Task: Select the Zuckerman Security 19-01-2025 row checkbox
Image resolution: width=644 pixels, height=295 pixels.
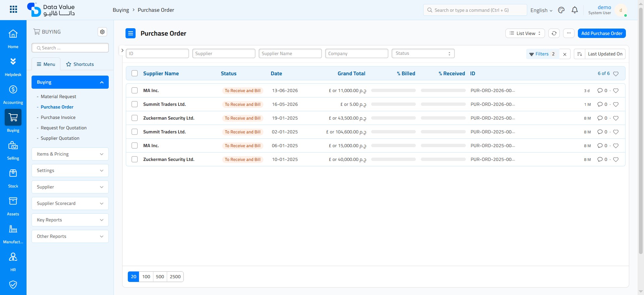Action: click(135, 118)
